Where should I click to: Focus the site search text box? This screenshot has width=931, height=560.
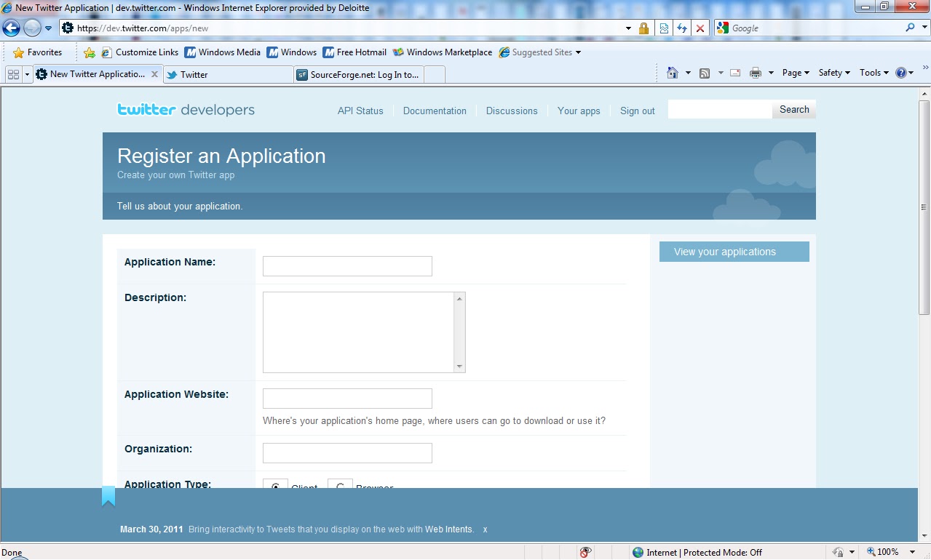[720, 110]
